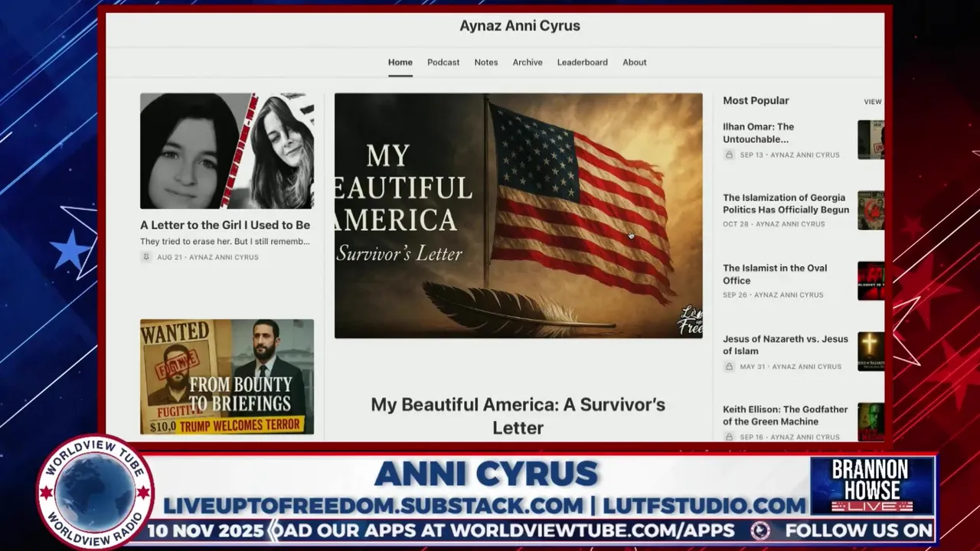
Task: Open the Islamist in the Oval Office thumbnail
Action: (871, 281)
